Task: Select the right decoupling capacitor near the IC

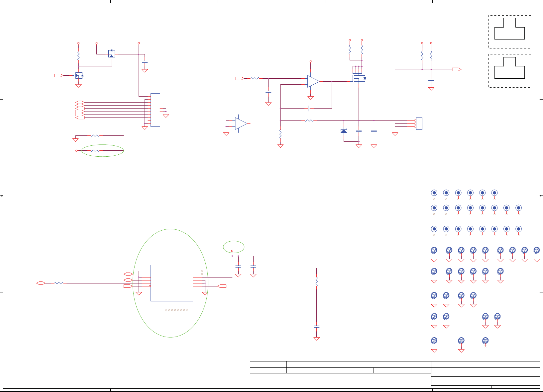Action: (253, 266)
